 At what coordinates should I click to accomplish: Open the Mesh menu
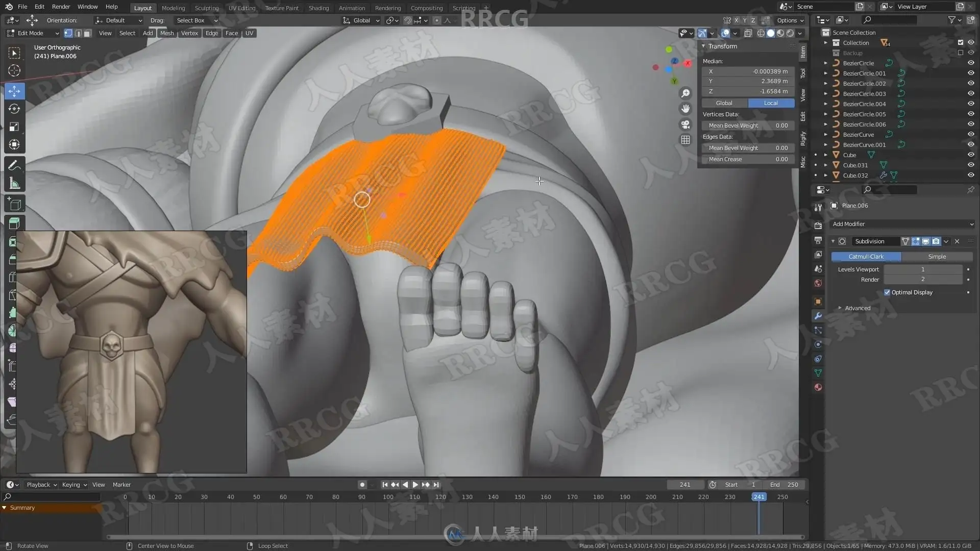[167, 33]
